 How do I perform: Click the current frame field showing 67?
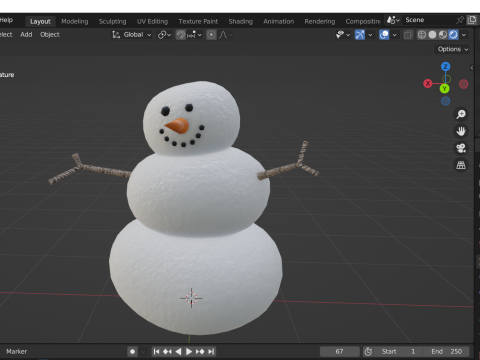click(x=339, y=351)
